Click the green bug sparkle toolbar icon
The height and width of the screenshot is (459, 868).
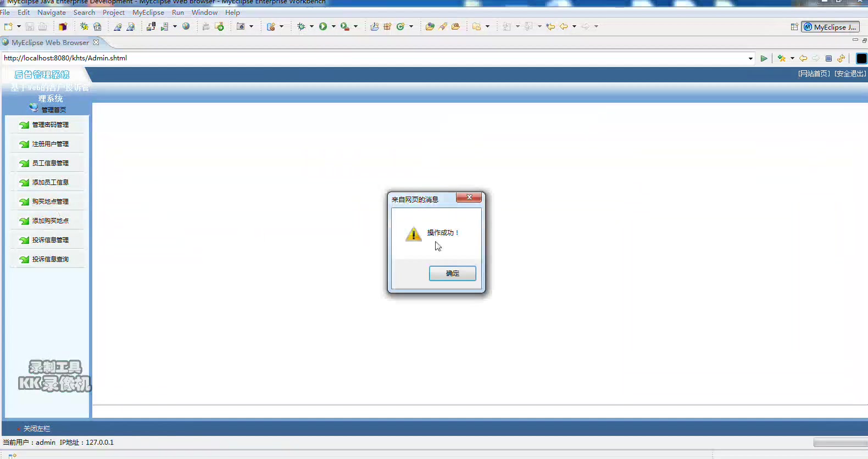tap(84, 26)
